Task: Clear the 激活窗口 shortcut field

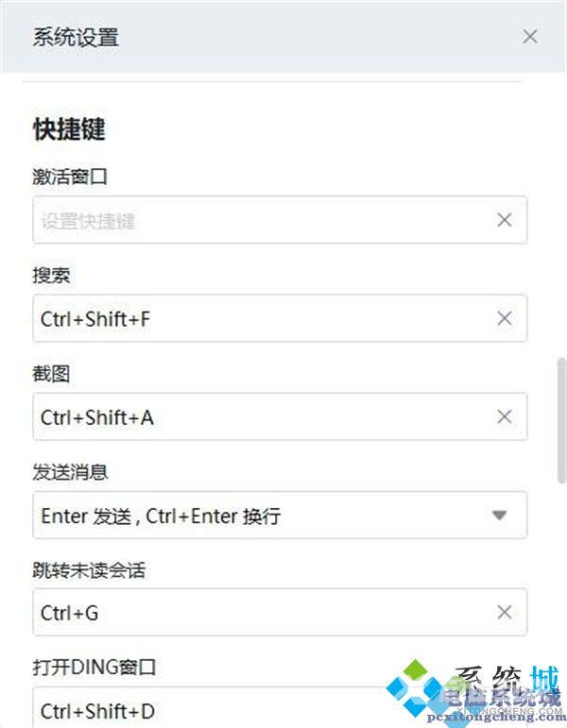Action: pos(505,220)
